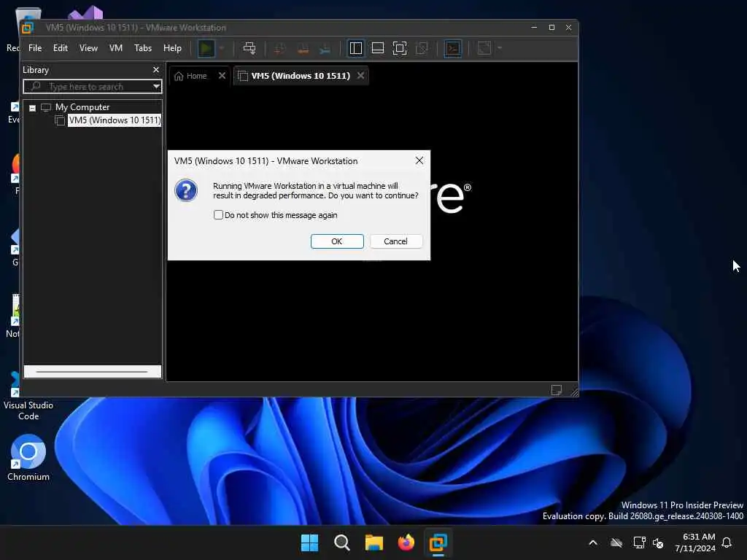Close the degraded performance dialog
The width and height of the screenshot is (747, 560).
(419, 161)
